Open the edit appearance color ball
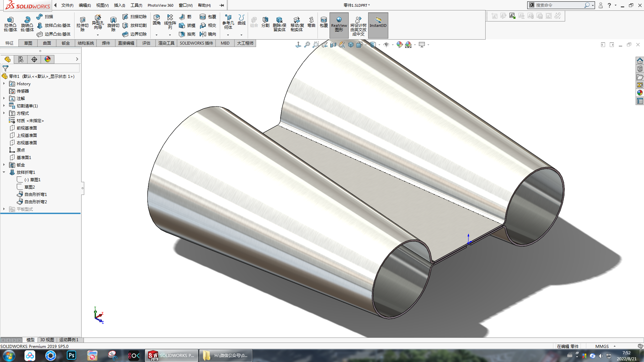Screen dimensions: 644x362 399,45
